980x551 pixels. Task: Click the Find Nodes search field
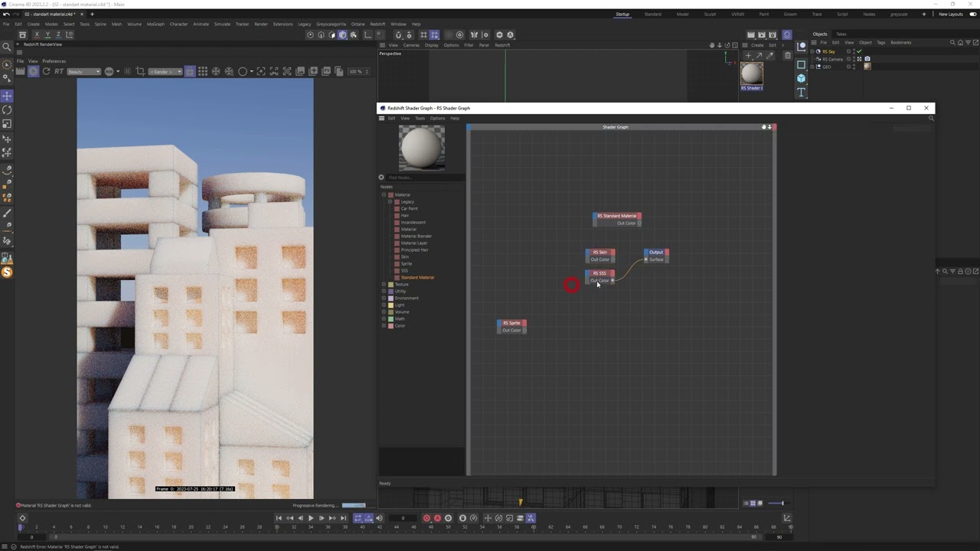424,178
